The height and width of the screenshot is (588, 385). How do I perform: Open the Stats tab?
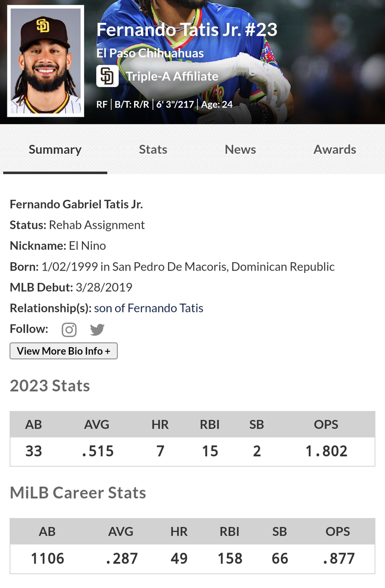click(x=153, y=149)
